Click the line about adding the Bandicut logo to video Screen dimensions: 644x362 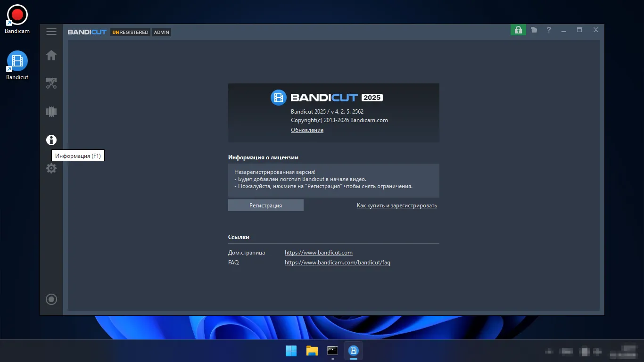coord(300,179)
